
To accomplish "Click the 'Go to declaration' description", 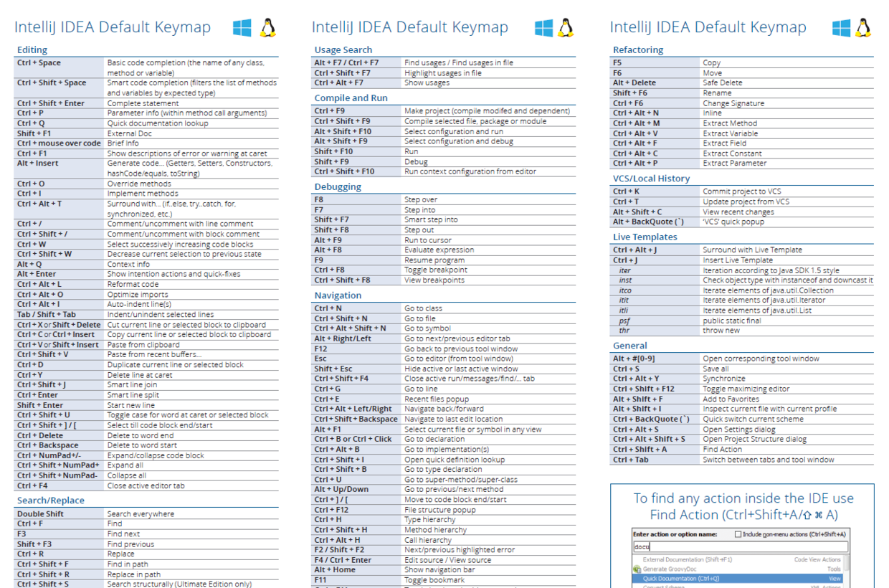I will click(x=434, y=439).
